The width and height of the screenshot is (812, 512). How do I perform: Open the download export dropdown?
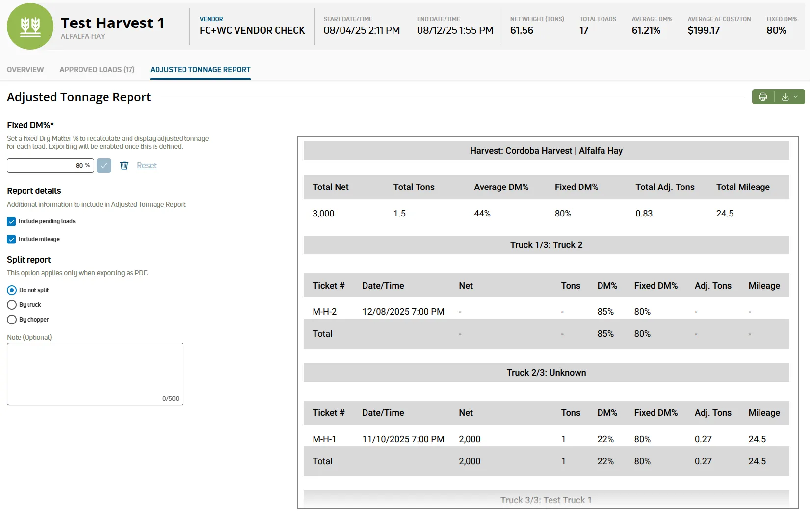tap(790, 97)
